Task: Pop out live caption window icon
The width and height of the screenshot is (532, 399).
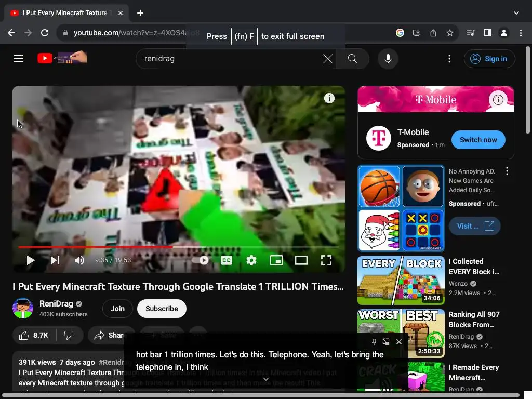Action: [x=386, y=342]
